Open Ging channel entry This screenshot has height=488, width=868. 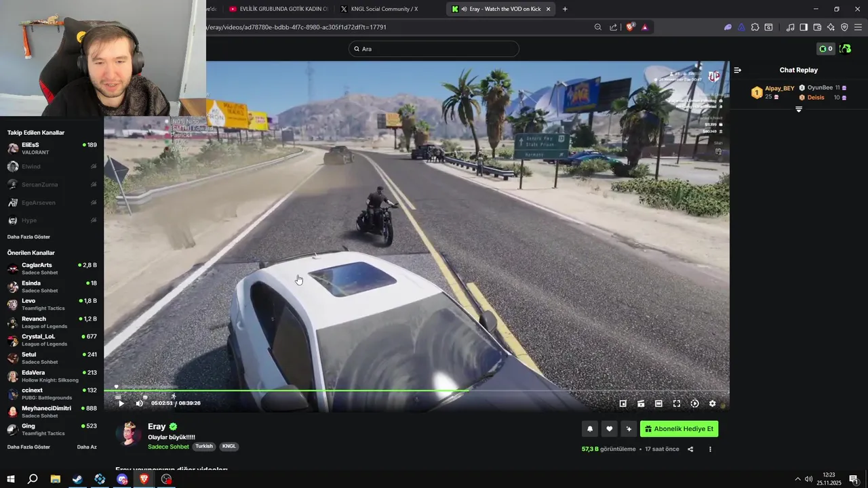52,430
